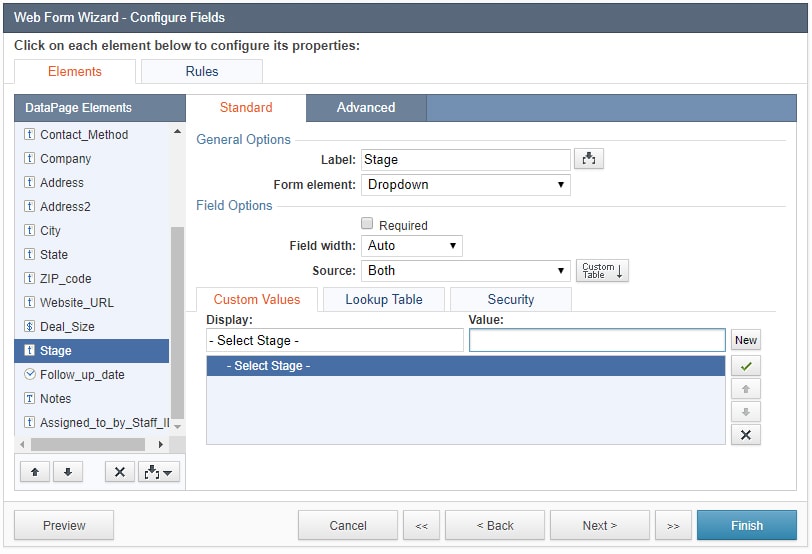Delete the selected custom value entry
Viewport: 812px width, 554px height.
(745, 434)
